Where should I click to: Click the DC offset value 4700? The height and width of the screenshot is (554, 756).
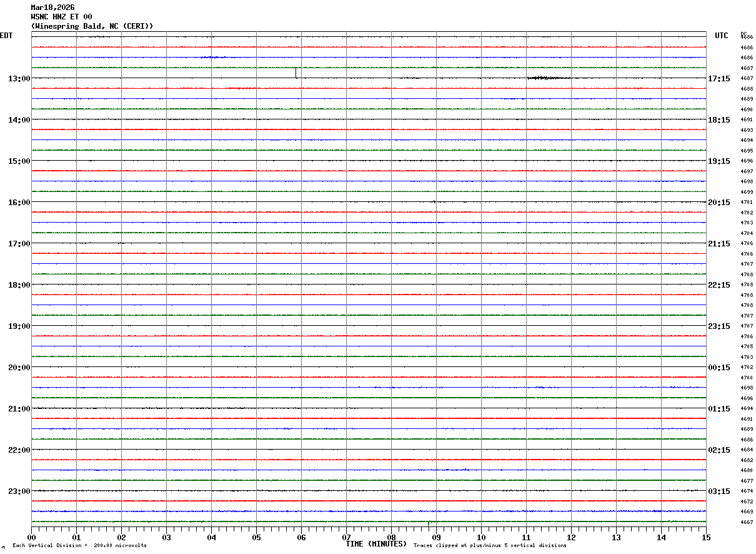[746, 378]
